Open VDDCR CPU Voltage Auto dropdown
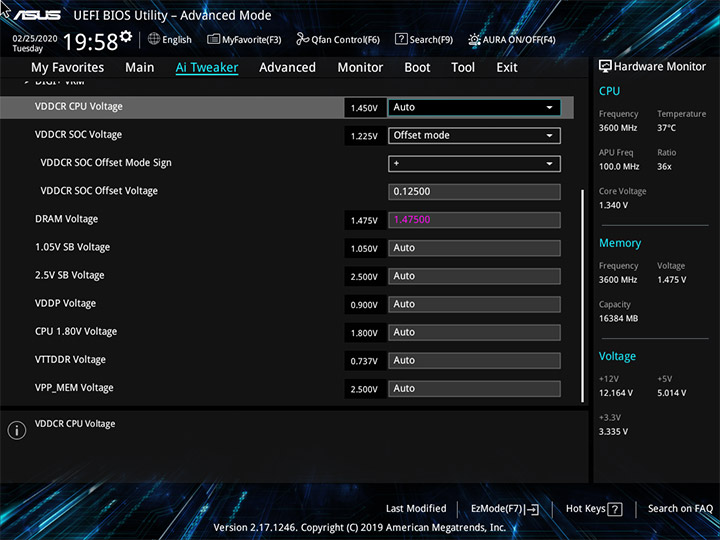 [x=474, y=107]
